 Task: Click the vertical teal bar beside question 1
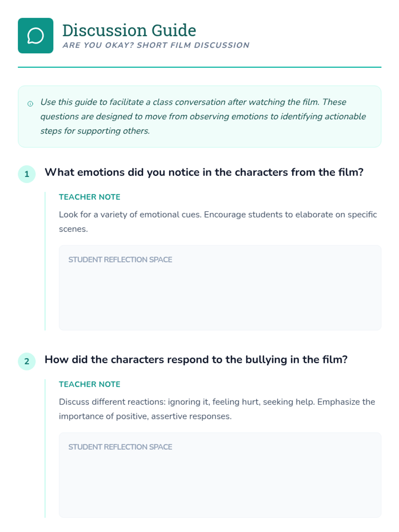[x=45, y=261]
